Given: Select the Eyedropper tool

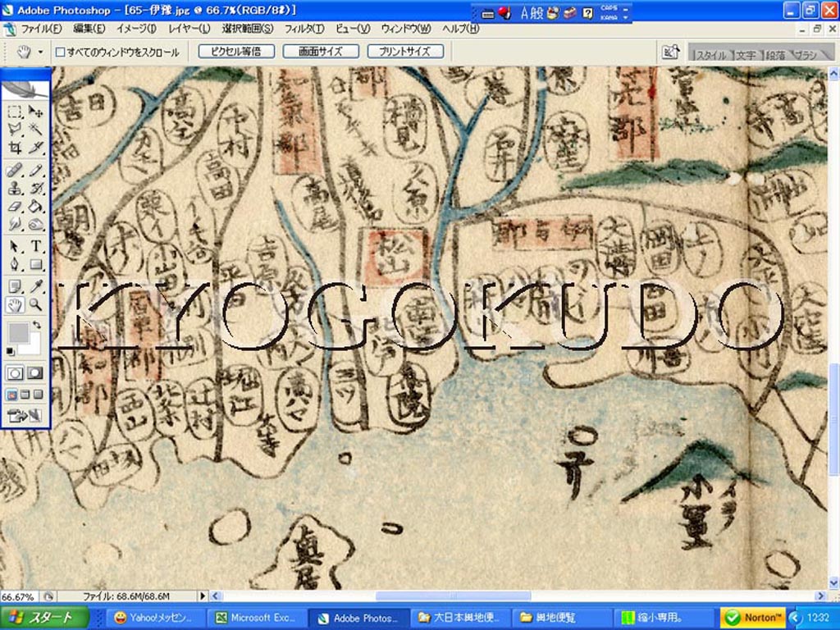Looking at the screenshot, I should coord(35,287).
